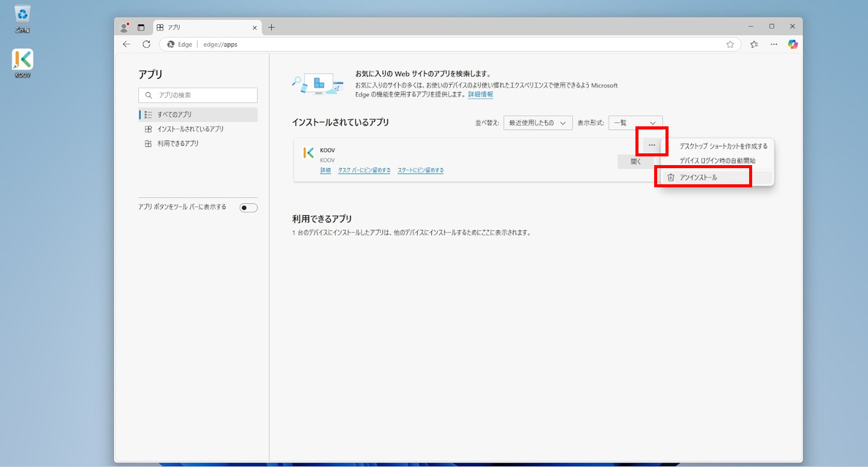Open the Recycle Bin on the desktop
The image size is (868, 467).
click(x=22, y=14)
